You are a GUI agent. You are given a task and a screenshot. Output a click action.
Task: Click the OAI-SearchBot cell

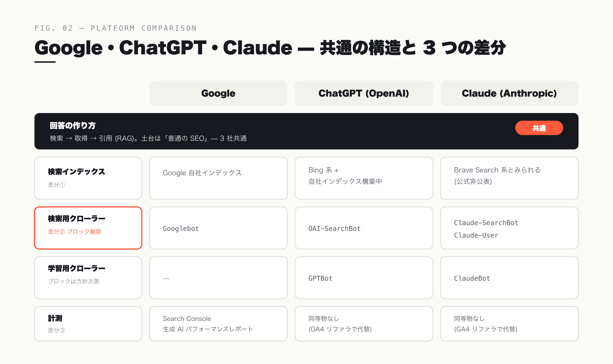tap(364, 228)
